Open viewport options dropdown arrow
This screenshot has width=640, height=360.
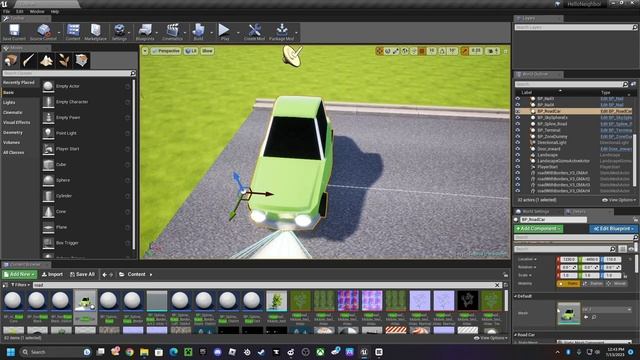[145, 51]
